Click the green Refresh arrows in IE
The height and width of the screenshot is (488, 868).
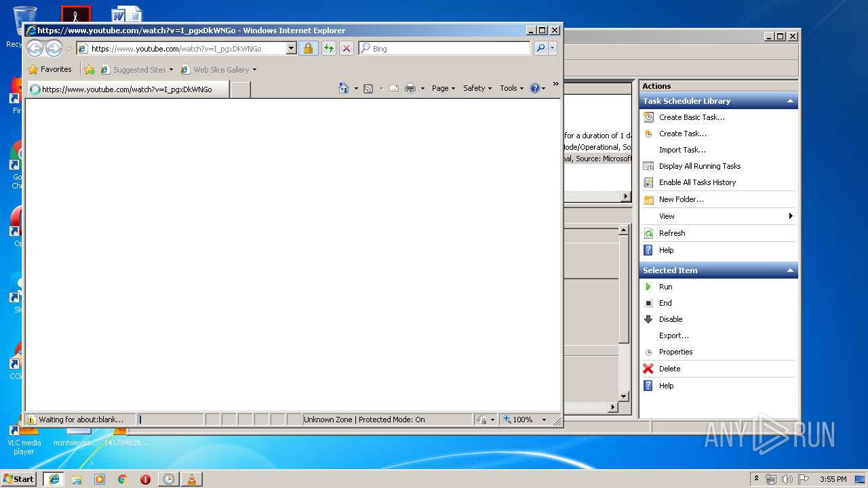click(x=329, y=48)
